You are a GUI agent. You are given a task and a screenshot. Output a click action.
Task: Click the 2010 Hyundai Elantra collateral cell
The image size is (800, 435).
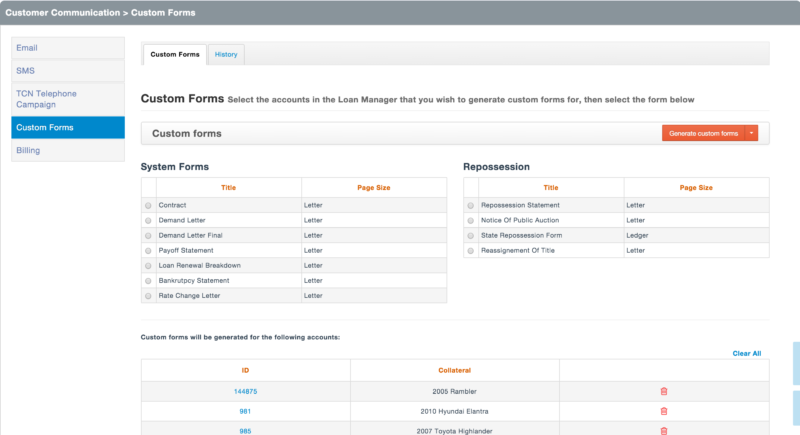coord(455,412)
